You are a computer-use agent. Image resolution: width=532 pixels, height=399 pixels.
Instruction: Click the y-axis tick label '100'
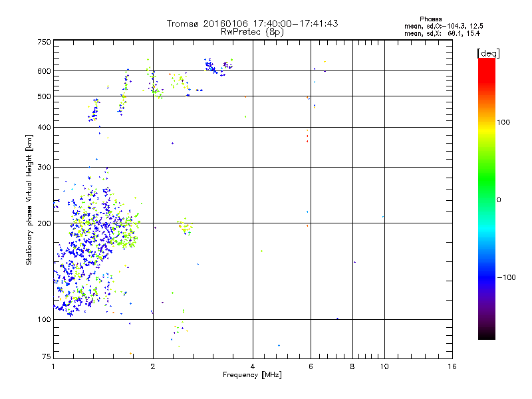(44, 319)
